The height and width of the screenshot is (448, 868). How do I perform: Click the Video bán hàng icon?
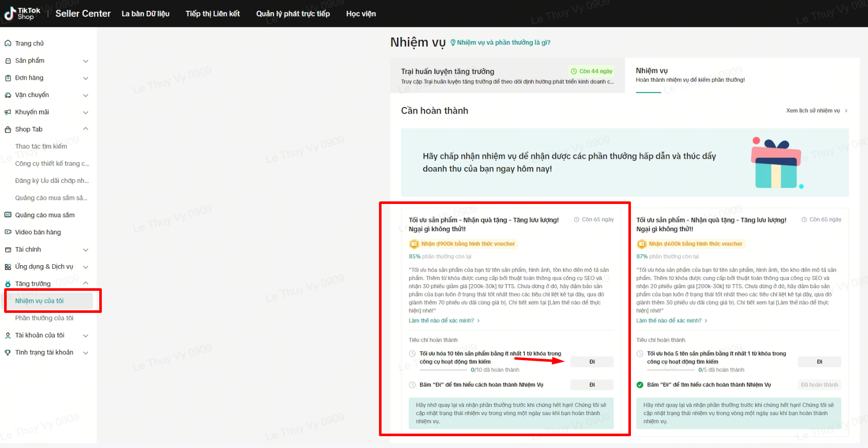click(8, 232)
